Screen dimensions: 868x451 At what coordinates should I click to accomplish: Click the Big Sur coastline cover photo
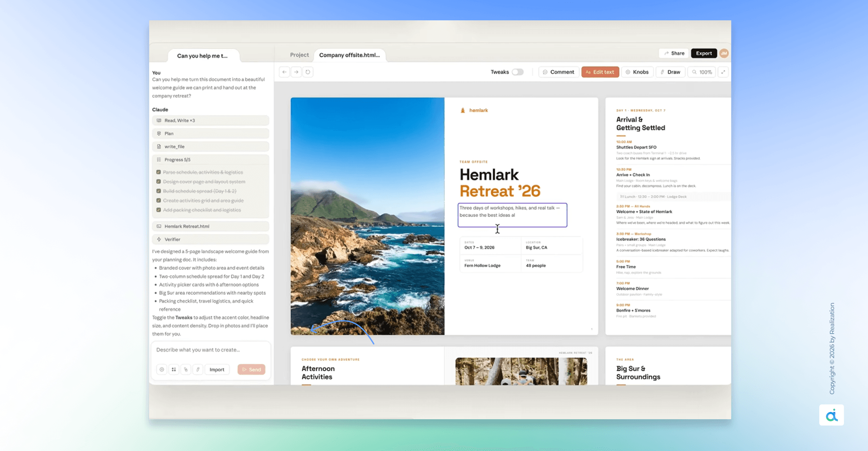[367, 216]
